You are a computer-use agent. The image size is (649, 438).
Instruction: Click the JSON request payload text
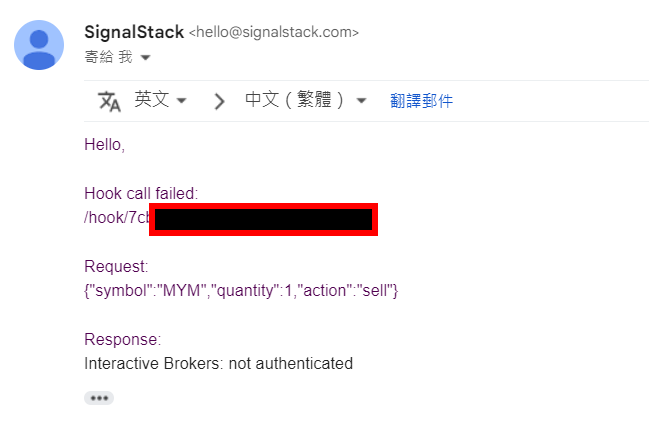point(241,290)
